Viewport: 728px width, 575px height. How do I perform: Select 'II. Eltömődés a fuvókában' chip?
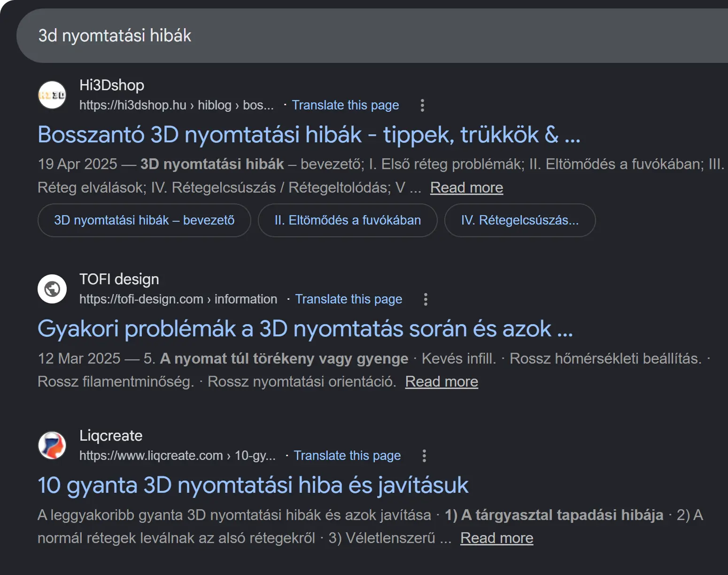348,220
